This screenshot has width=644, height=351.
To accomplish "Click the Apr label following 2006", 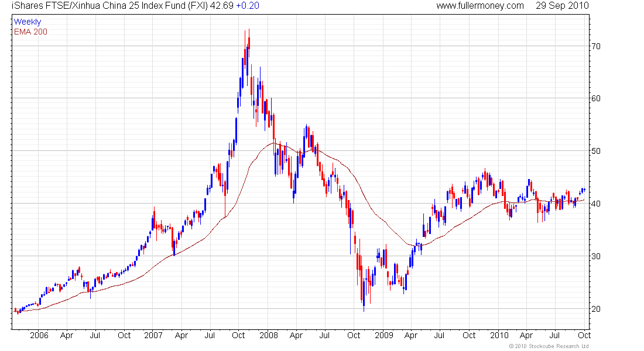I will coord(67,336).
